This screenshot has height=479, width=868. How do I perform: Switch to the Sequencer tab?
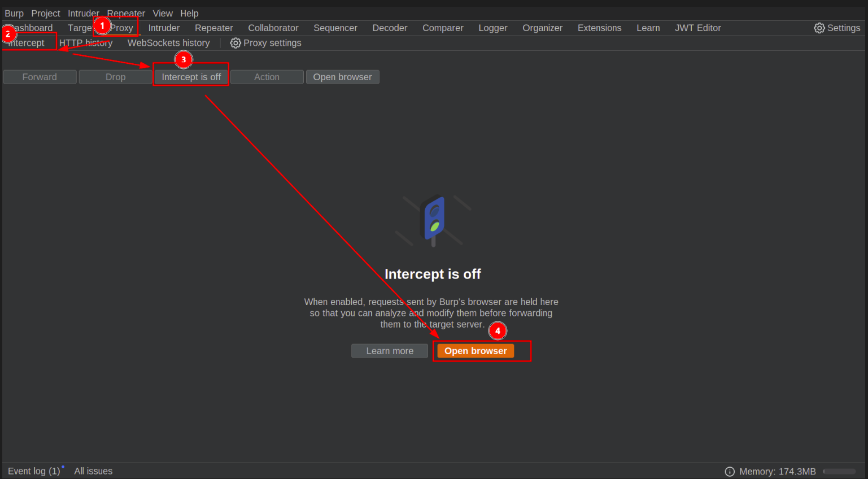335,28
